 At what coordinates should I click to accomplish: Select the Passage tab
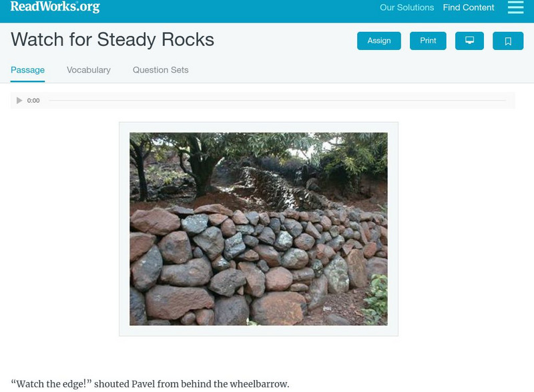click(x=27, y=70)
